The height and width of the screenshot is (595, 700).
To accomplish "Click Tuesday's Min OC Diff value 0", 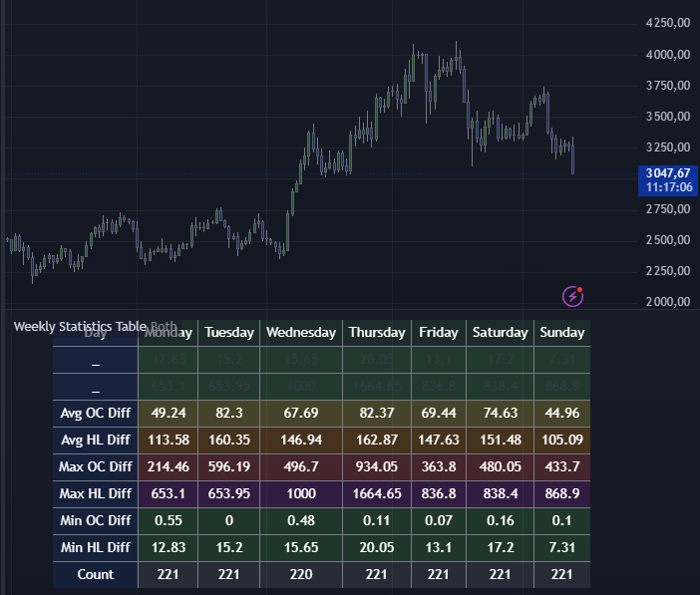I will pyautogui.click(x=229, y=520).
